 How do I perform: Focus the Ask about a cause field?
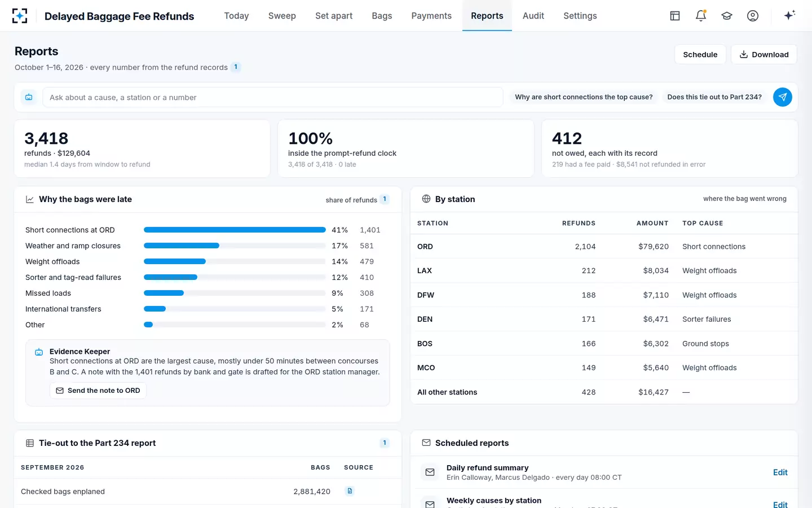[273, 97]
